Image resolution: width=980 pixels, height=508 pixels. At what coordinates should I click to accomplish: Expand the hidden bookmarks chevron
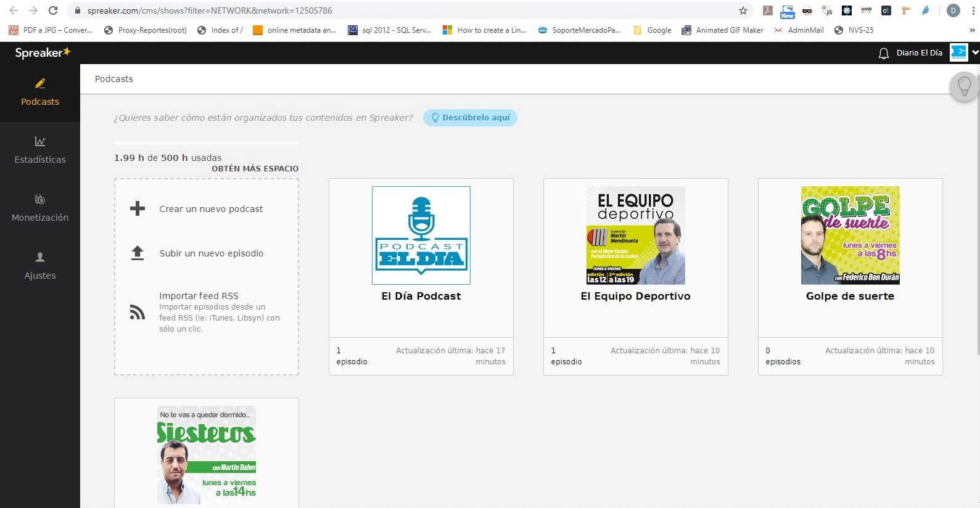[972, 30]
